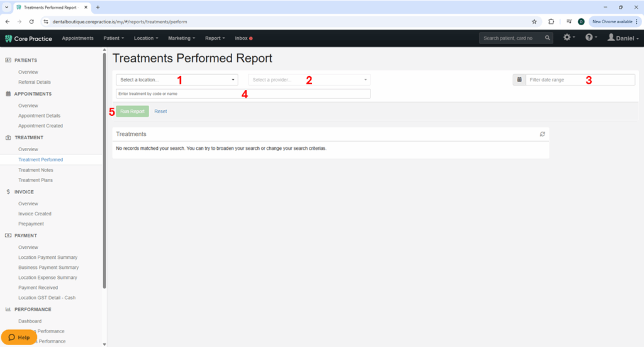The width and height of the screenshot is (644, 347).
Task: Open the Select a location dropdown
Action: pyautogui.click(x=177, y=80)
